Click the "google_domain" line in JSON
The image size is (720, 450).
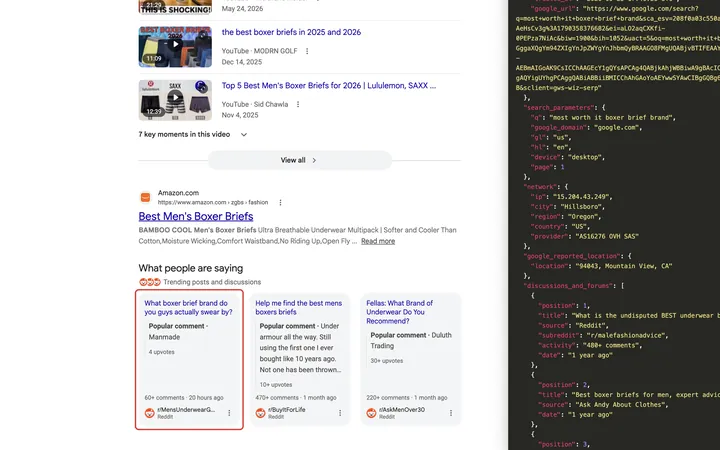[x=587, y=127]
